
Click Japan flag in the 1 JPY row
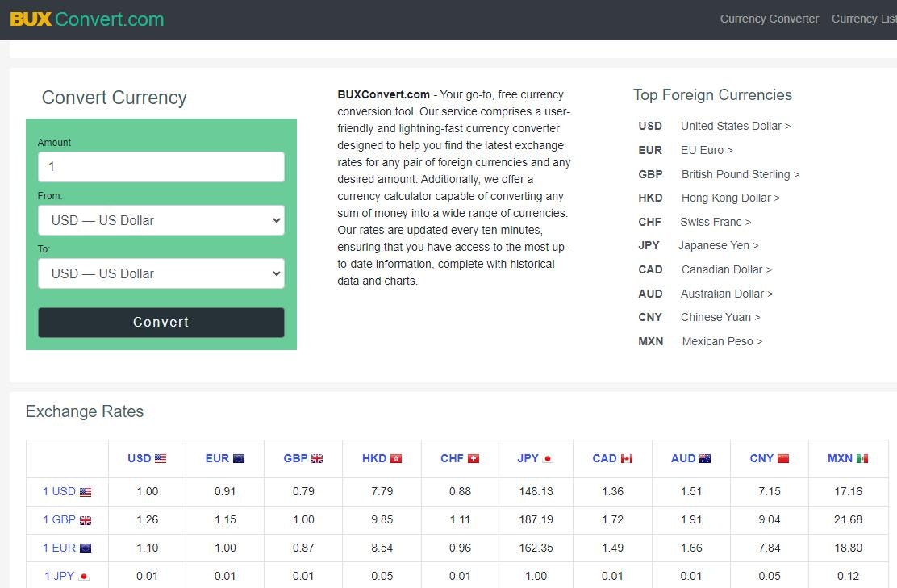[84, 577]
